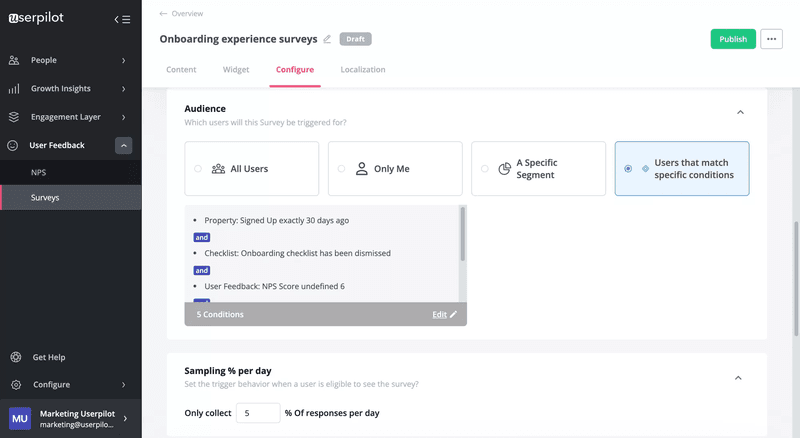Click the Get Help lifebuoy icon

pos(16,357)
